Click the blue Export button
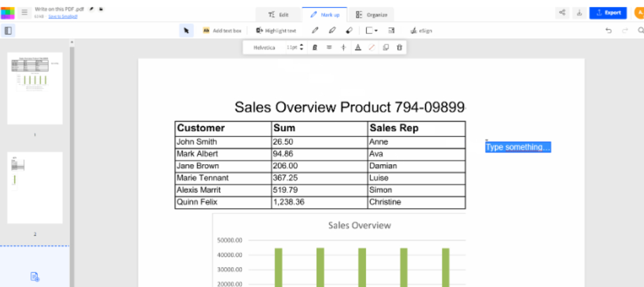The image size is (644, 287). pos(608,13)
